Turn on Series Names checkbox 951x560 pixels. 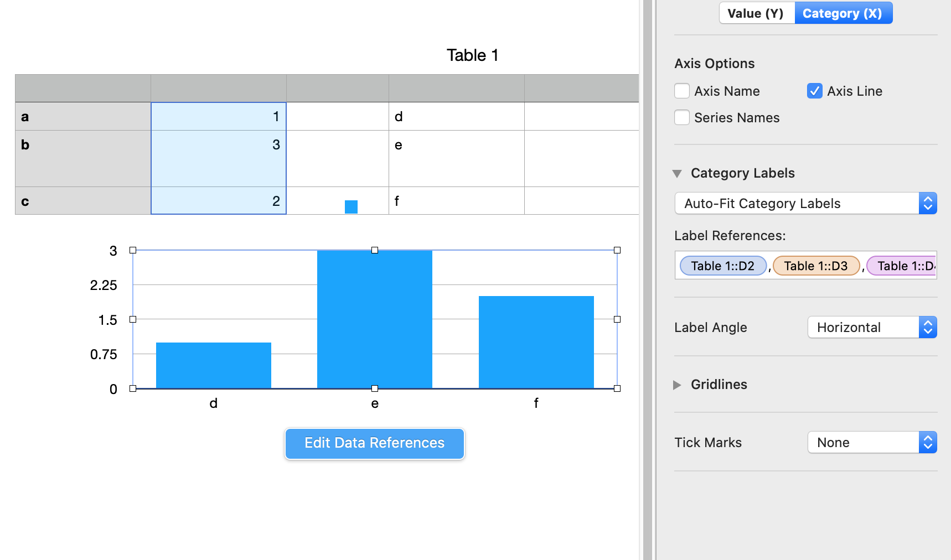point(682,118)
